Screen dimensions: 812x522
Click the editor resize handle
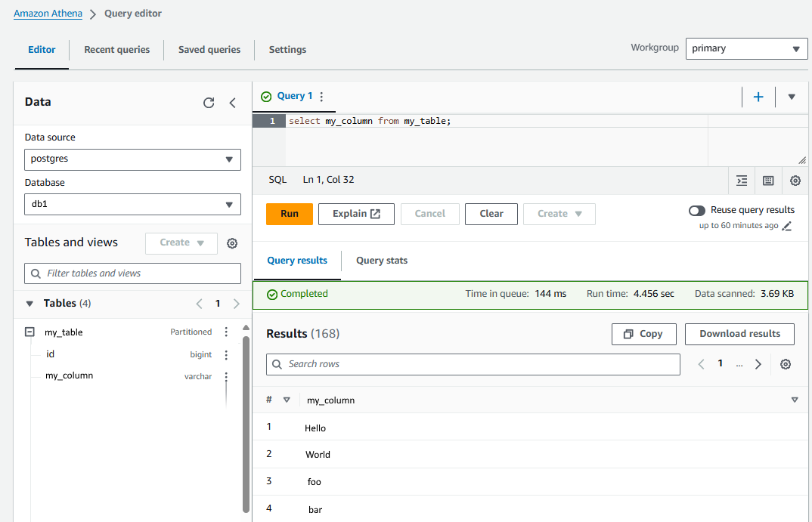point(802,160)
